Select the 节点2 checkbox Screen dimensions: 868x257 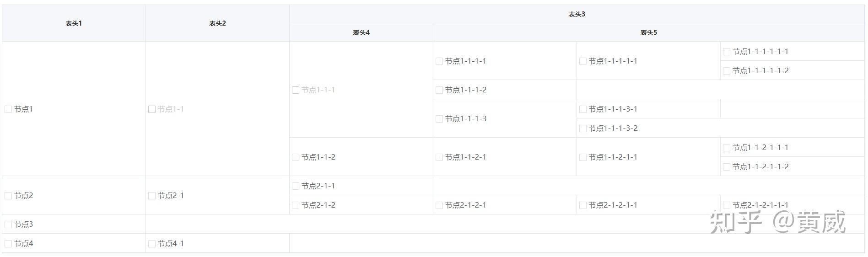click(8, 196)
